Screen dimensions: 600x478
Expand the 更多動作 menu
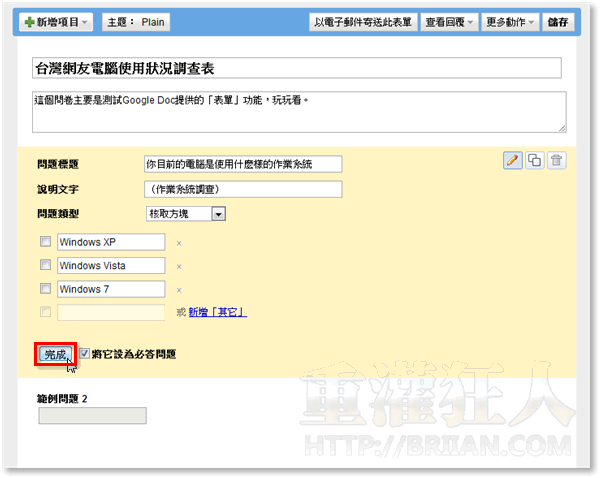(510, 22)
